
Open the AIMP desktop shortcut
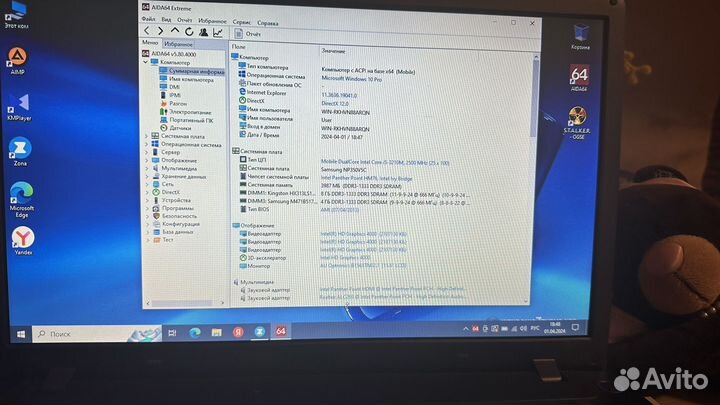17,61
